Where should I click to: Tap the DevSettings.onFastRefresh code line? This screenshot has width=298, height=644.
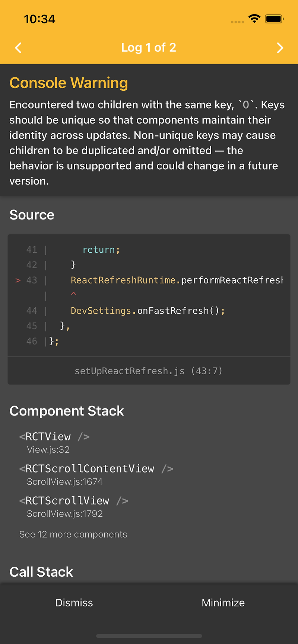[x=148, y=311]
